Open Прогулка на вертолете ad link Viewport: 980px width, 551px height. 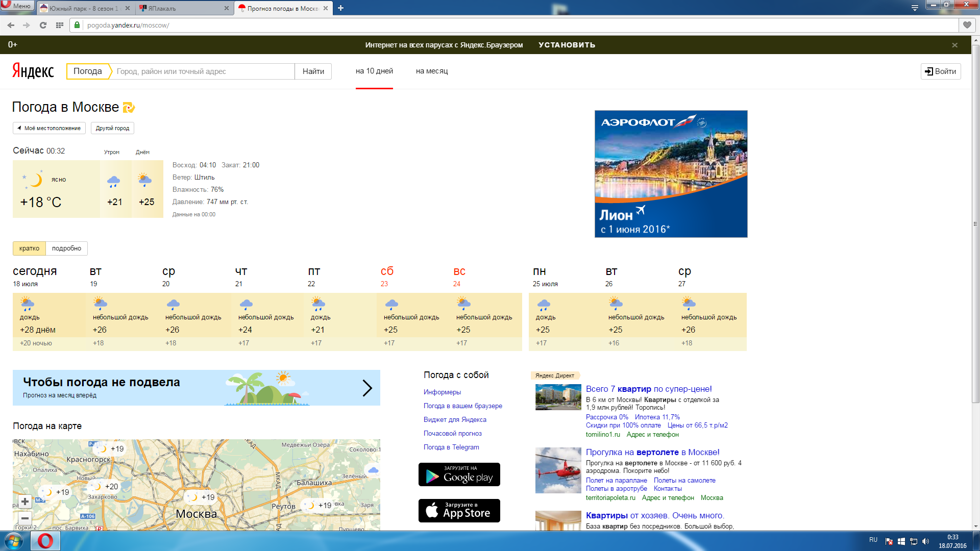point(653,452)
